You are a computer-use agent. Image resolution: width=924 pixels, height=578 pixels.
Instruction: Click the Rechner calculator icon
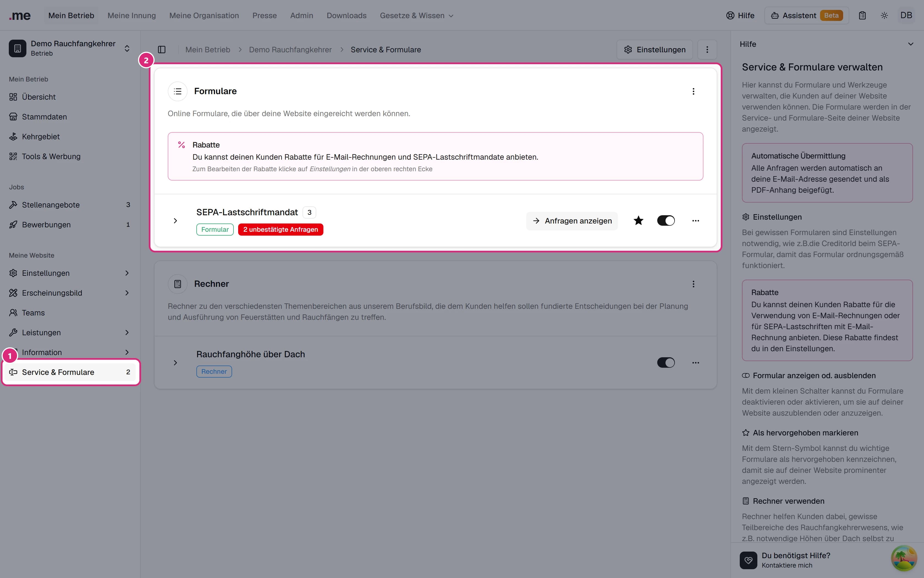point(178,284)
